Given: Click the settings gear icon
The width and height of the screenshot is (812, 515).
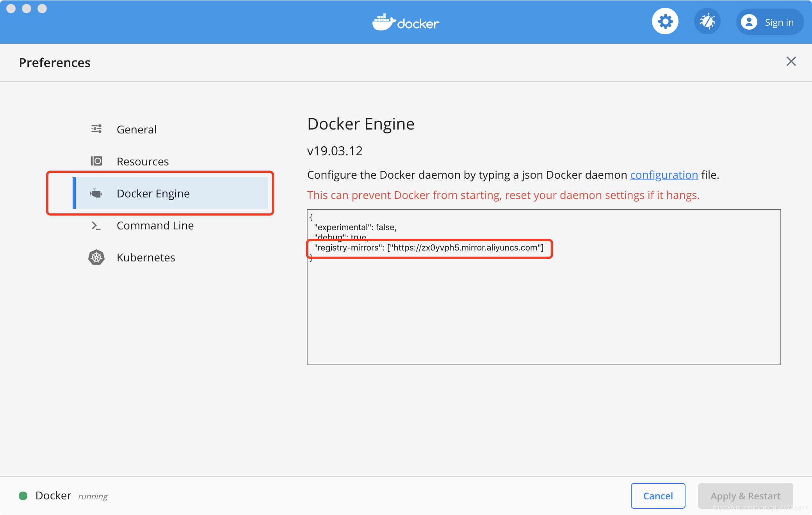Looking at the screenshot, I should click(x=665, y=21).
